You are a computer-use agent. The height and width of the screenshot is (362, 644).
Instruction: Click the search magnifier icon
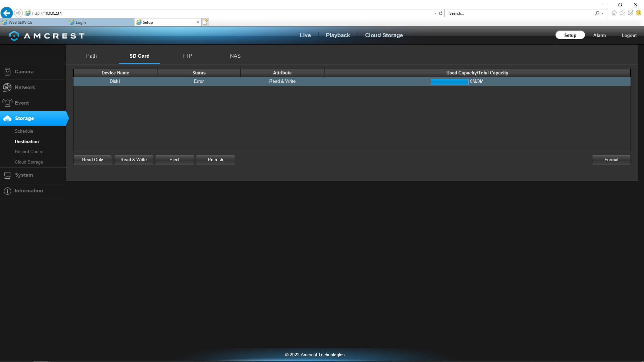[597, 13]
